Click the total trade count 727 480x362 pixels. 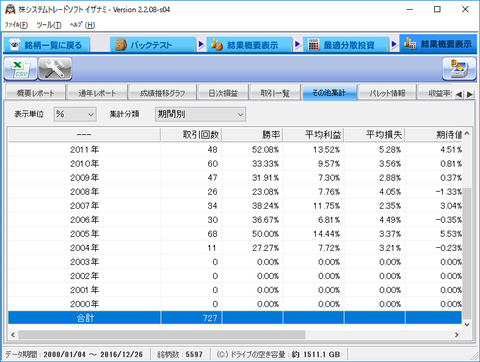click(x=210, y=318)
